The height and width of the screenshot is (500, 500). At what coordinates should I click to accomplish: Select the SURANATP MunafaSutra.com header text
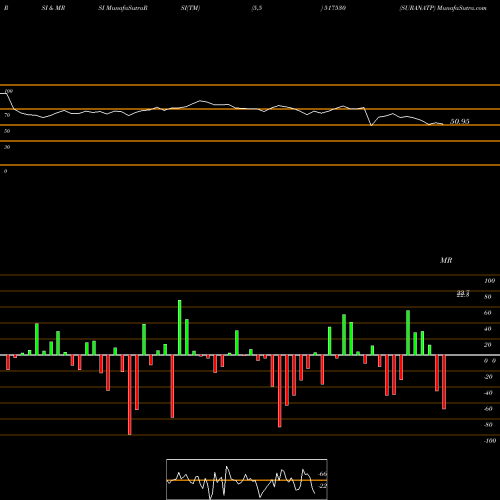click(443, 8)
